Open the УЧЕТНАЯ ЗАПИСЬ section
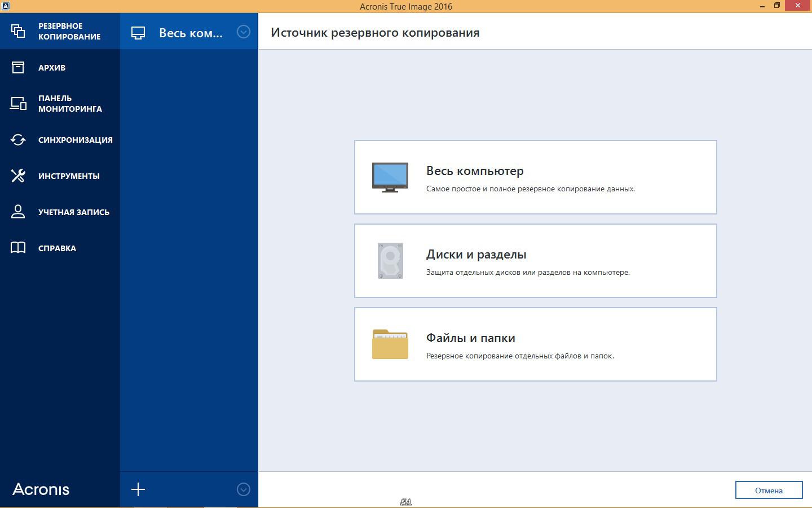The width and height of the screenshot is (812, 508). tap(60, 212)
